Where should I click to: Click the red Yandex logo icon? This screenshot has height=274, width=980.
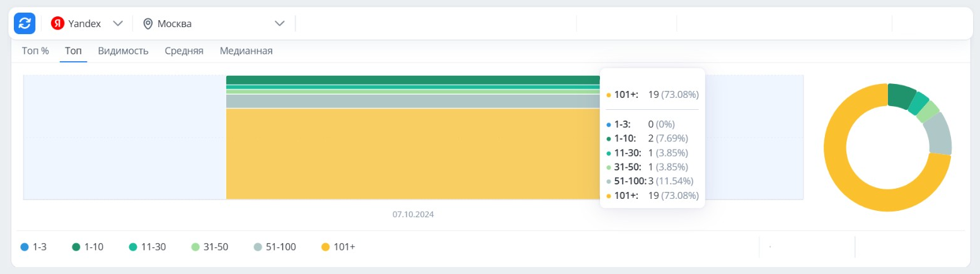(x=58, y=23)
